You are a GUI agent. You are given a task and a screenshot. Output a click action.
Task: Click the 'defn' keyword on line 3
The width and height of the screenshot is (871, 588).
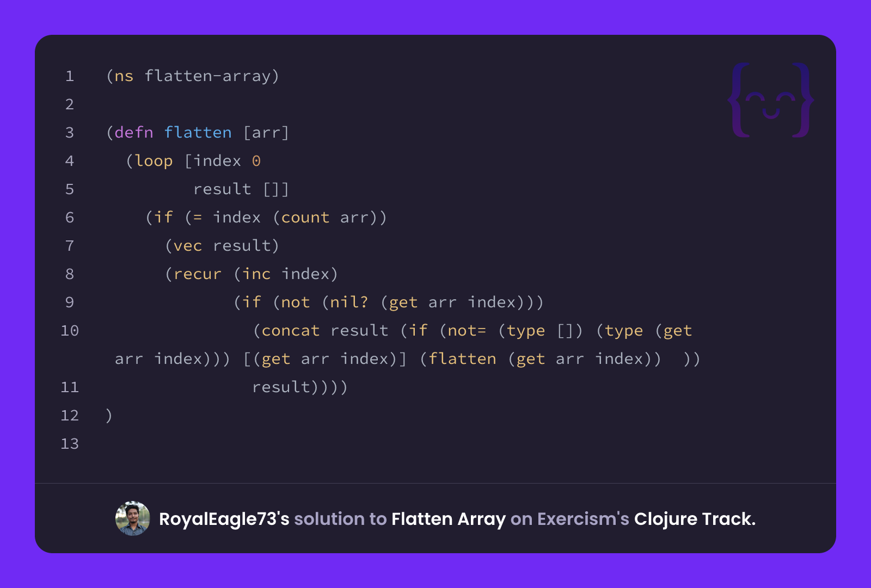(134, 133)
